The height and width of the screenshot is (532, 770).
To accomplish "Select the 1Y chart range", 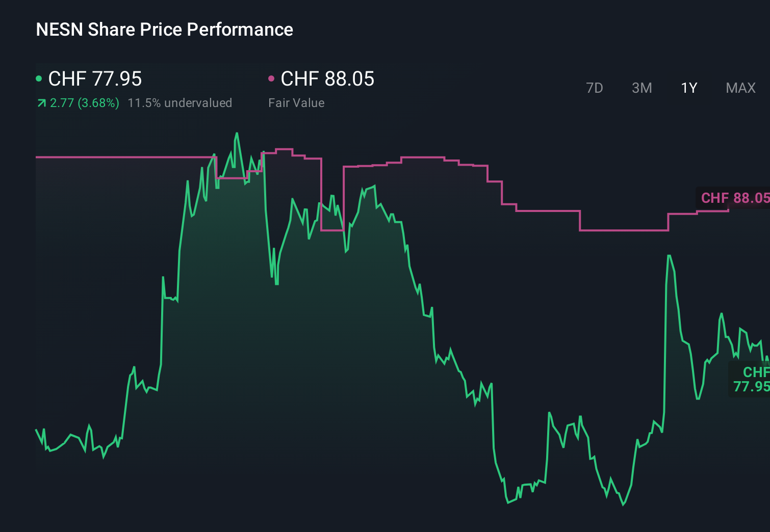I will pos(689,88).
